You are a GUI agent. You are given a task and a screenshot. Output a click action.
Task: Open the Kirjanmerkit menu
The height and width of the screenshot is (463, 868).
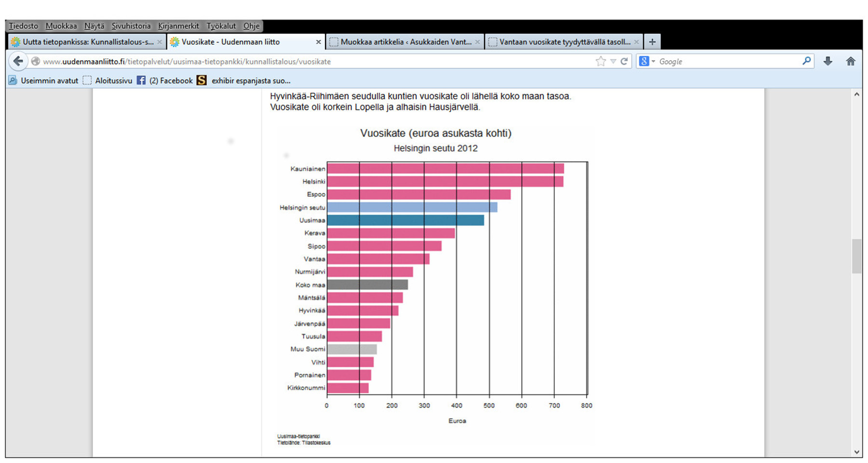click(178, 26)
